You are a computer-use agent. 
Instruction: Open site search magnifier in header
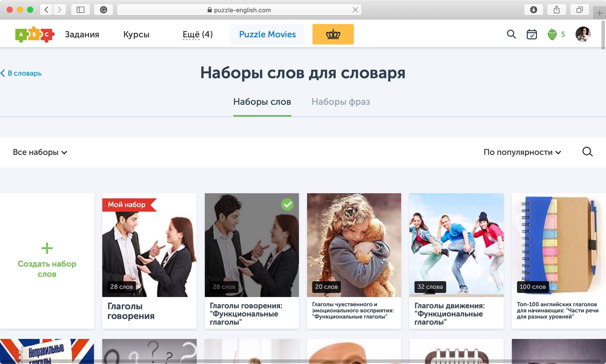511,34
